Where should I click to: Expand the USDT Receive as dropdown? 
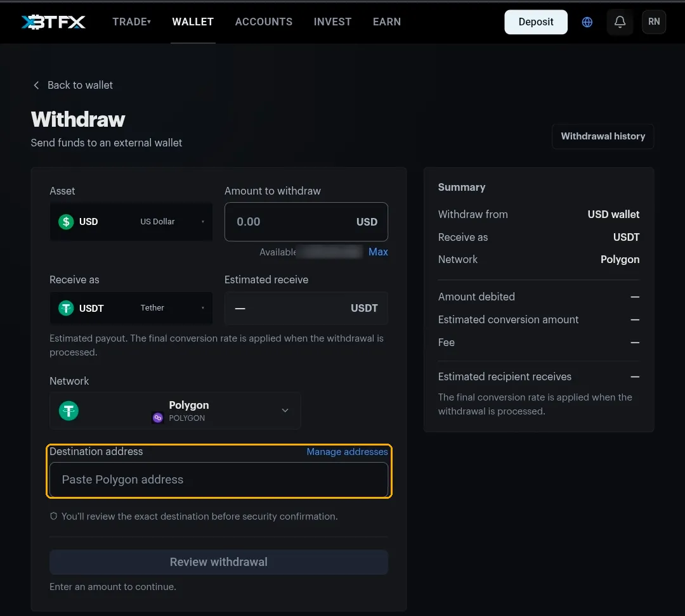(131, 308)
